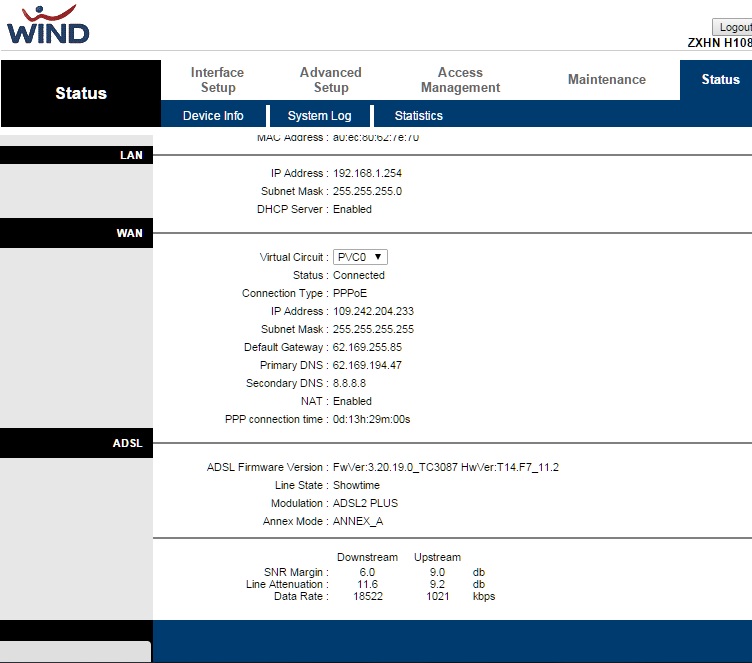Click the downstream line attenuation 11.6

tap(367, 584)
